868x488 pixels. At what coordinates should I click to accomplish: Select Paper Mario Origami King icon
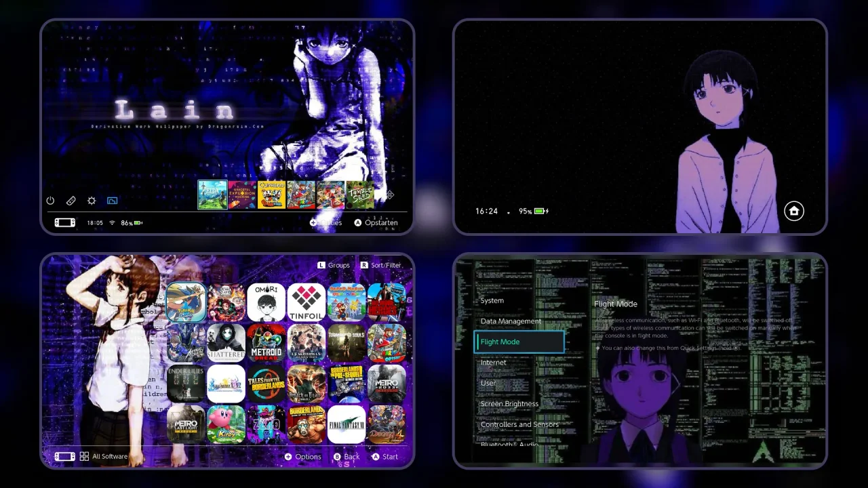(x=347, y=302)
